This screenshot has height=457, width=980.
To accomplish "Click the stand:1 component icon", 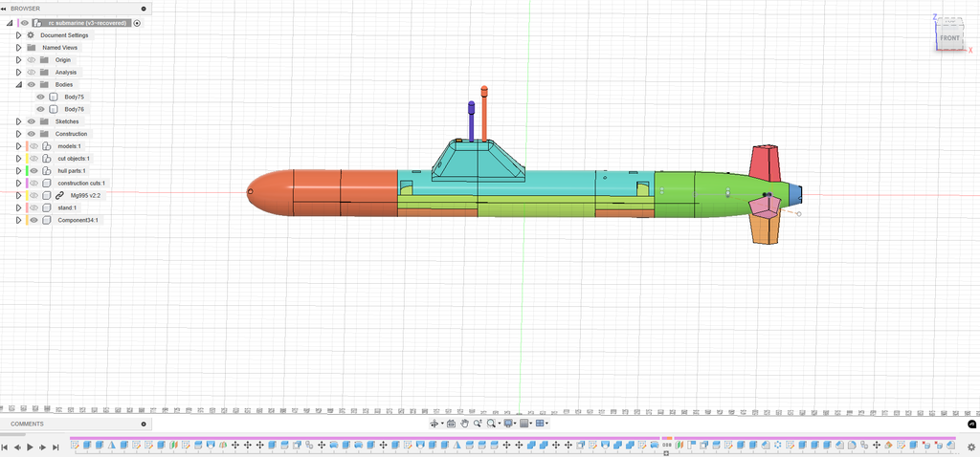I will point(46,207).
